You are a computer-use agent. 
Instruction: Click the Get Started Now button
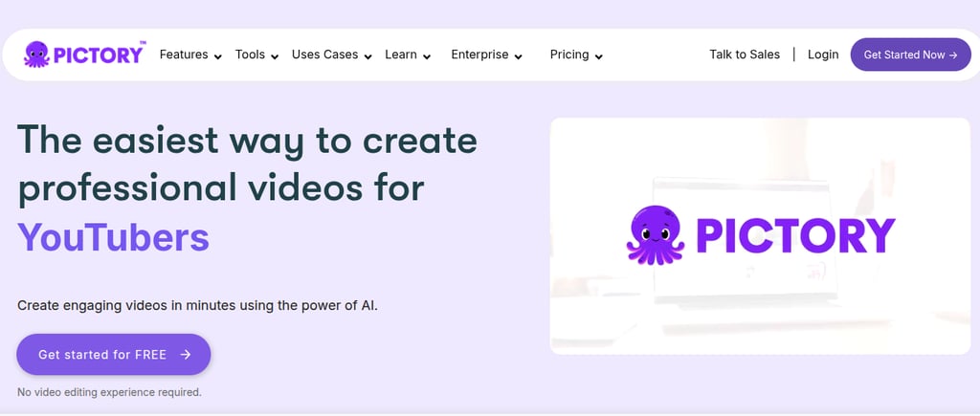[x=911, y=55]
